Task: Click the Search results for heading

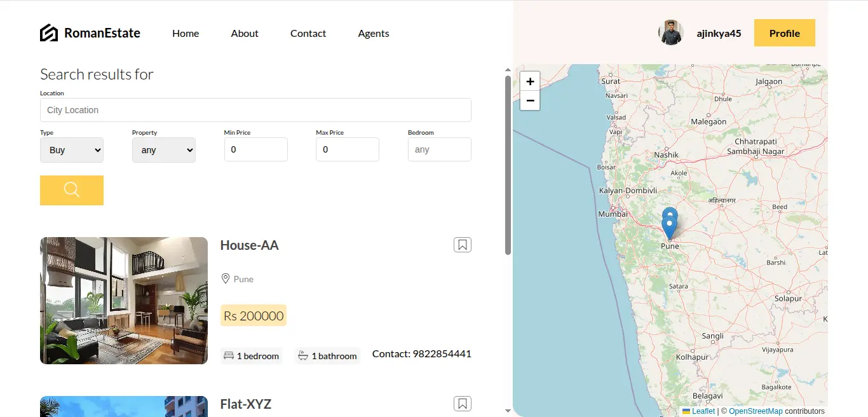Action: click(x=97, y=74)
